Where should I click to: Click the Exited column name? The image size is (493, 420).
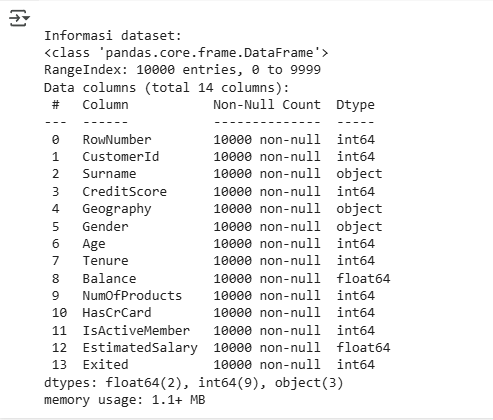click(x=105, y=364)
